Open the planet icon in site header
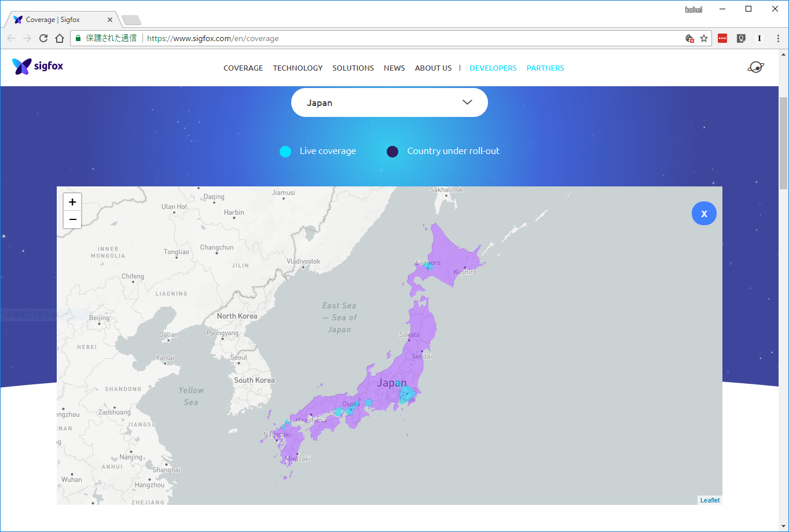 coord(755,67)
